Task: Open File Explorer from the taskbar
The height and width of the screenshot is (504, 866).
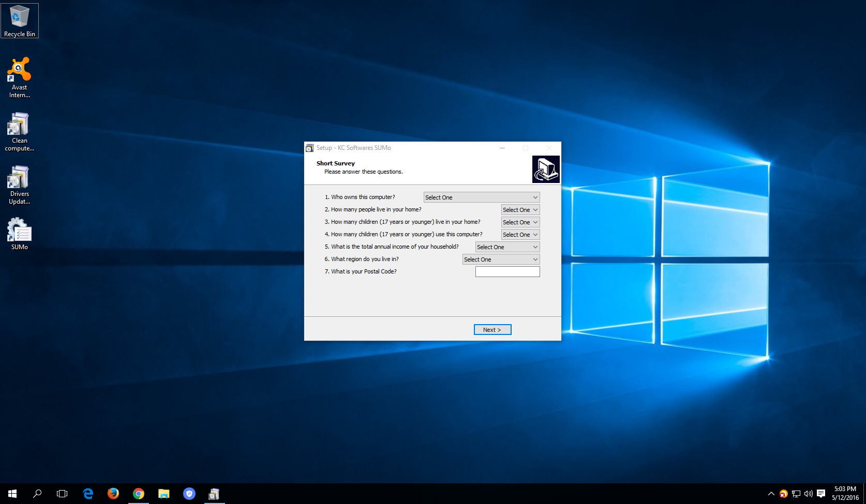Action: point(163,494)
